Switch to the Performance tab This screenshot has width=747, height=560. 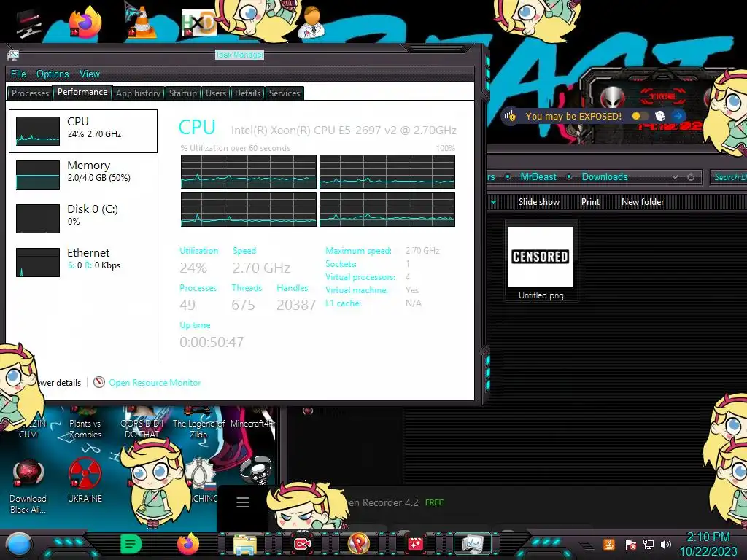click(82, 92)
